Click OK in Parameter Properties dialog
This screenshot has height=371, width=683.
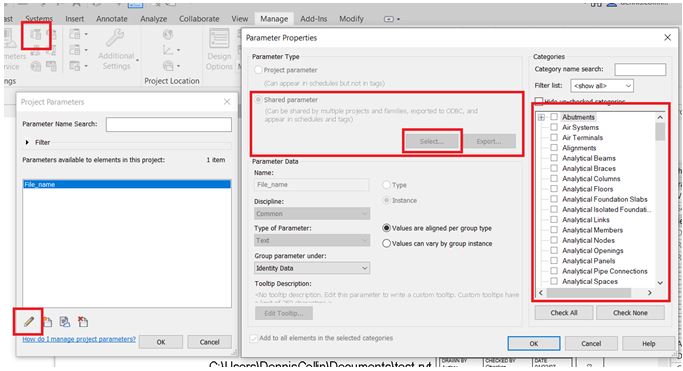pyautogui.click(x=534, y=344)
